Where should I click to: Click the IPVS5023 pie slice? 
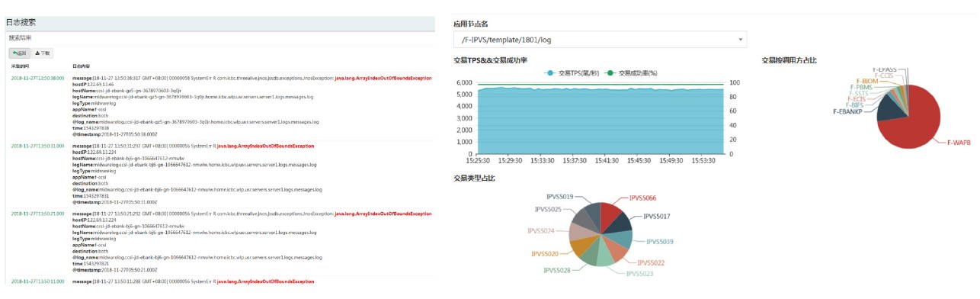point(604,256)
